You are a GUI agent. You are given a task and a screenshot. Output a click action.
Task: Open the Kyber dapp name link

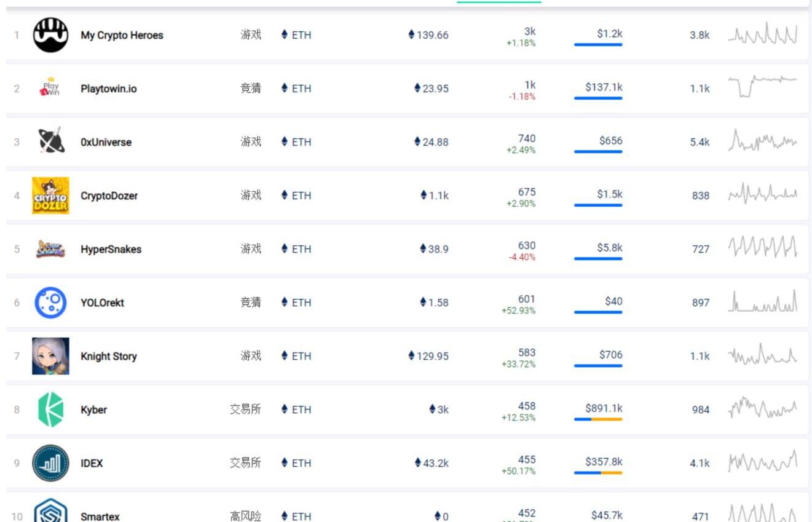click(93, 409)
